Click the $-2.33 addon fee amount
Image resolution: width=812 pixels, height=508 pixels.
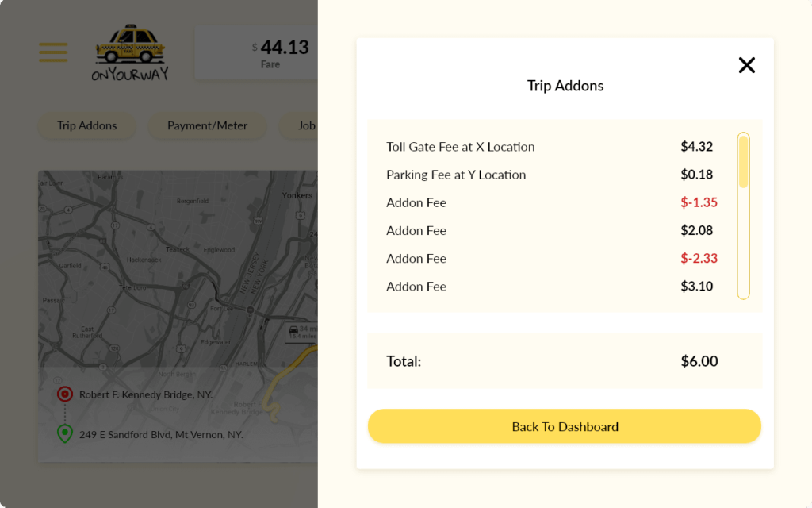699,258
